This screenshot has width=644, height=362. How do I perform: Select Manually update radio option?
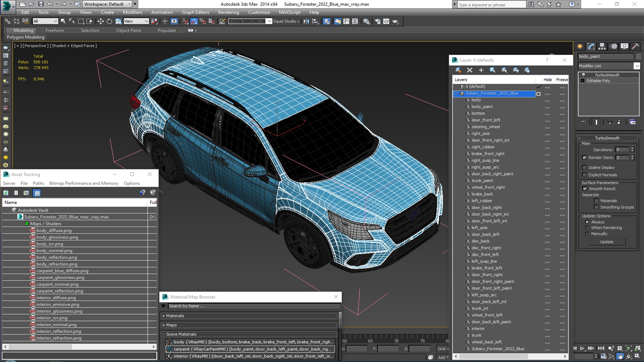pos(587,234)
